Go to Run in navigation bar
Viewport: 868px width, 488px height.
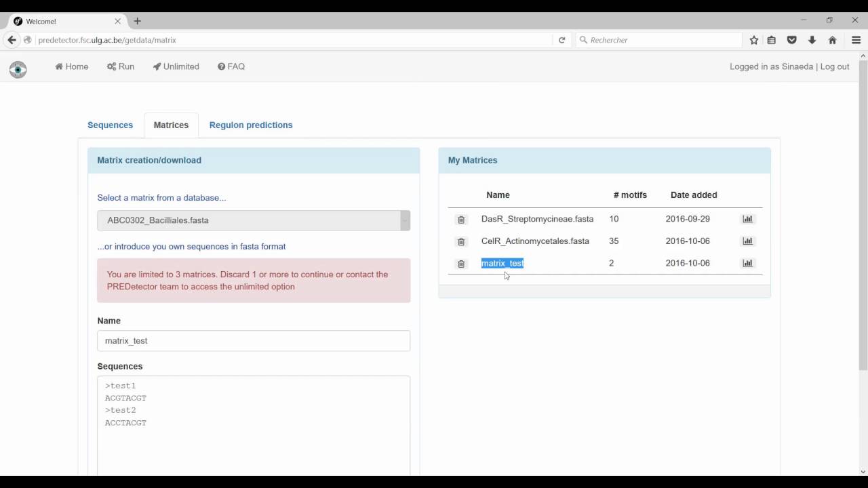point(121,66)
